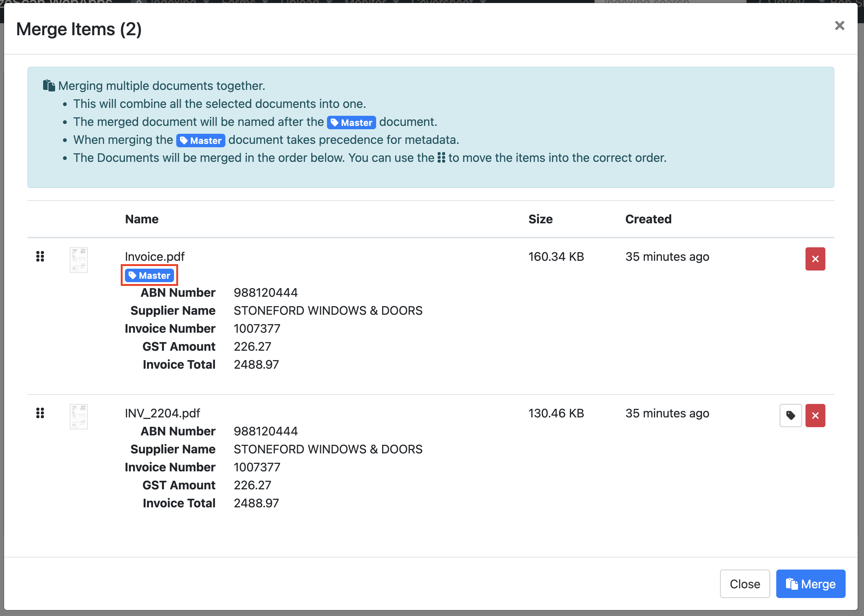The height and width of the screenshot is (616, 864).
Task: Click the INV_2204.pdf file name
Action: point(162,413)
